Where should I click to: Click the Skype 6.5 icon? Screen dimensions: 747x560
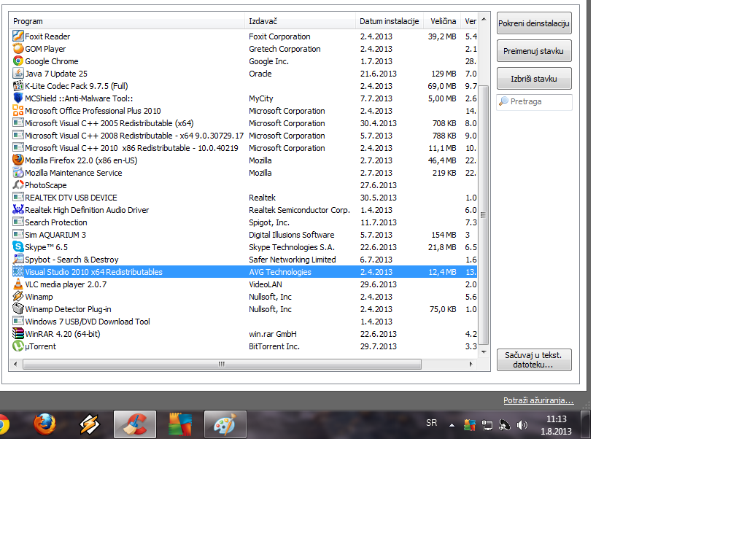click(x=18, y=246)
